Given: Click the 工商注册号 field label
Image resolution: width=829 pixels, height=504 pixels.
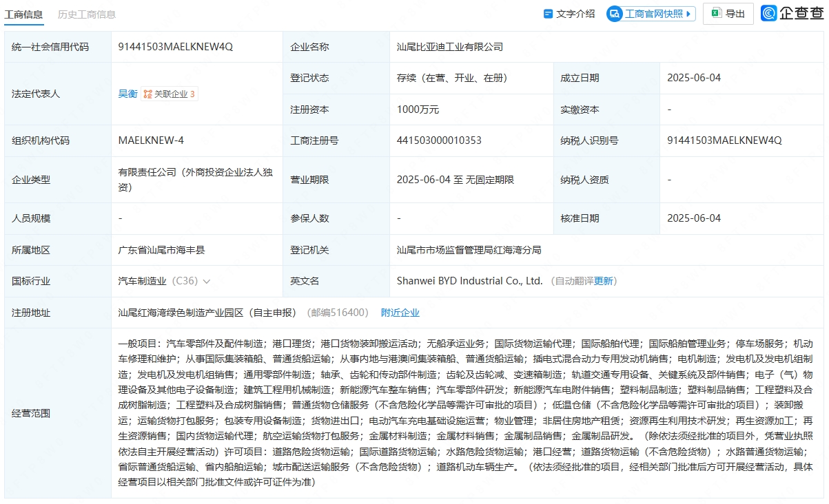Looking at the screenshot, I should pos(314,140).
